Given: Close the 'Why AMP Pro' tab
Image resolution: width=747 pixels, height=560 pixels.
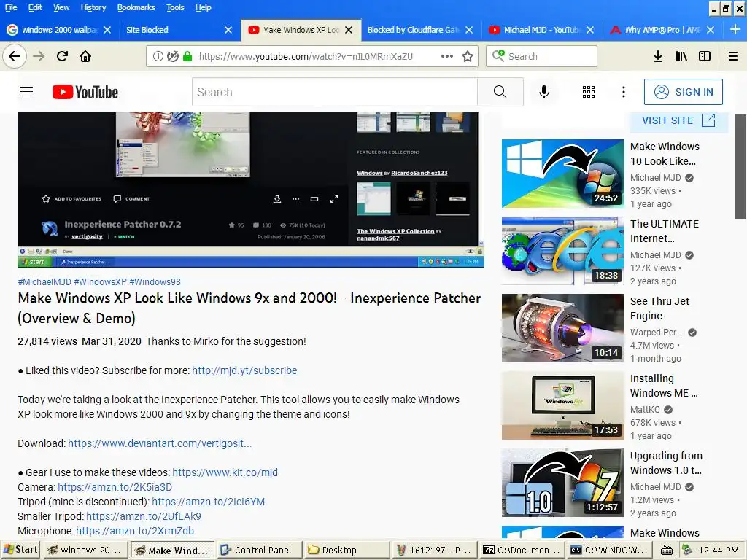Looking at the screenshot, I should click(x=711, y=29).
